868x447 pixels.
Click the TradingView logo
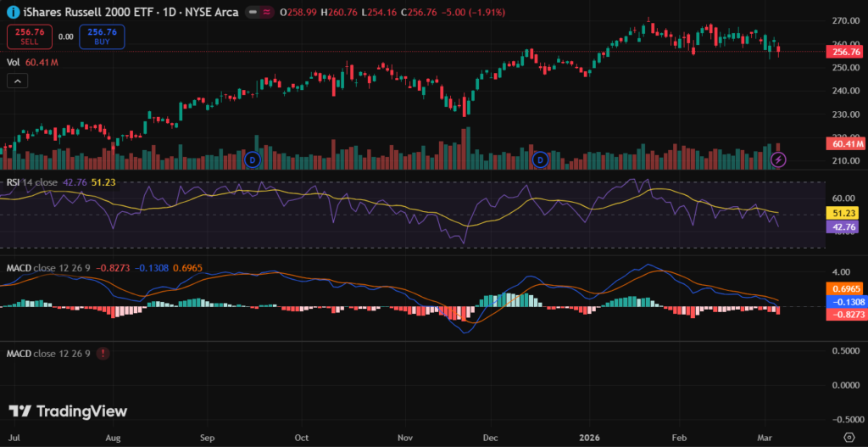pos(68,411)
